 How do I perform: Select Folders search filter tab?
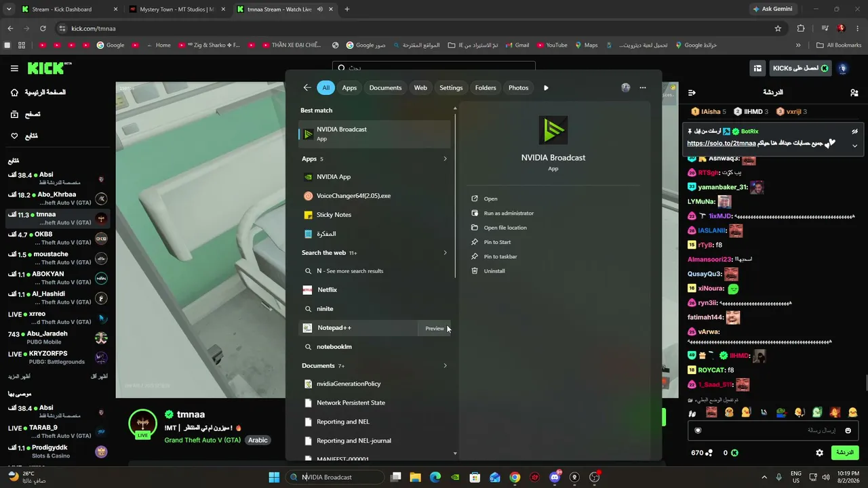point(486,87)
